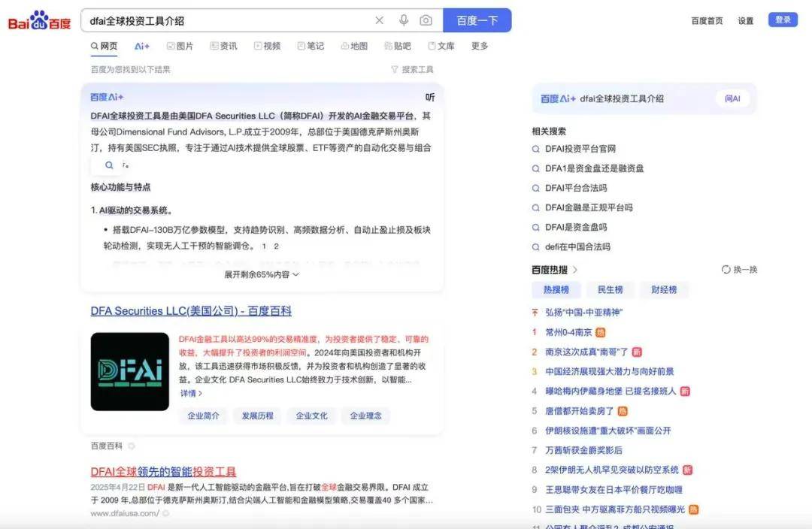The height and width of the screenshot is (529, 812).
Task: Click the magnifier icon inside AI answer
Action: [x=109, y=165]
